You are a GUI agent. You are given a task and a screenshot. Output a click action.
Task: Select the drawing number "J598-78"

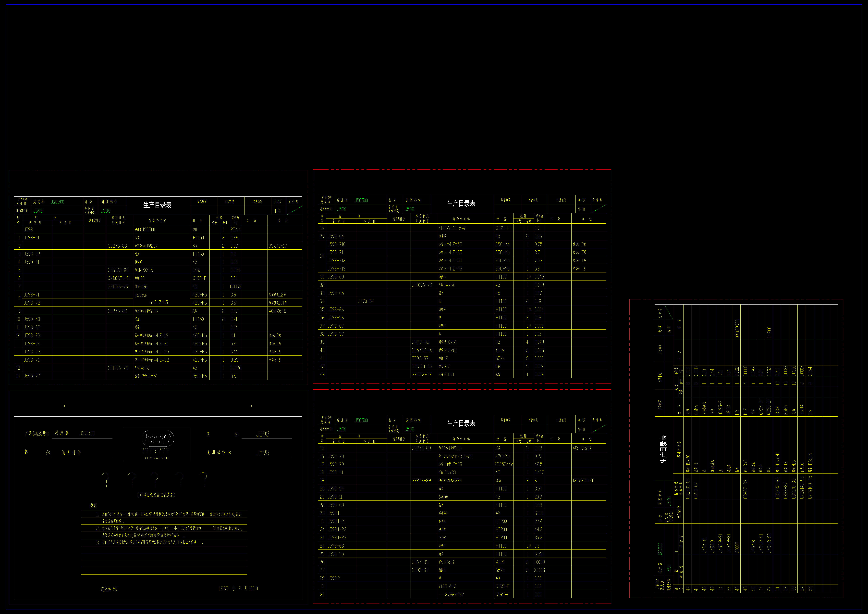click(x=336, y=456)
